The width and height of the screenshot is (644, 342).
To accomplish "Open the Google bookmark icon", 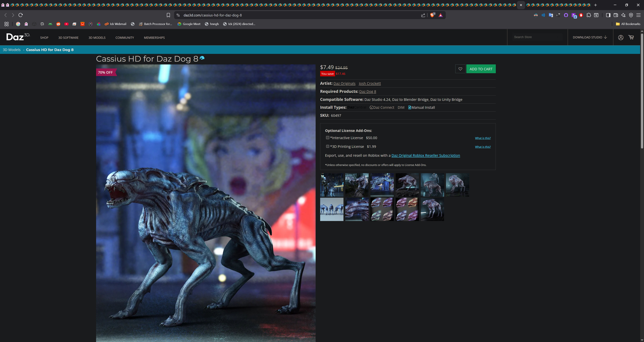I will click(x=18, y=24).
